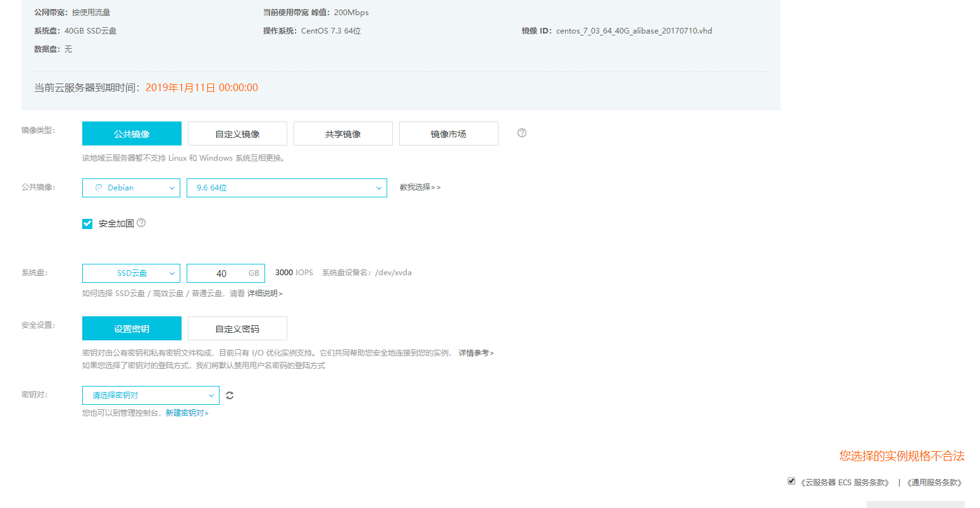
Task: Switch to 自定义密码 security option
Action: pos(237,328)
